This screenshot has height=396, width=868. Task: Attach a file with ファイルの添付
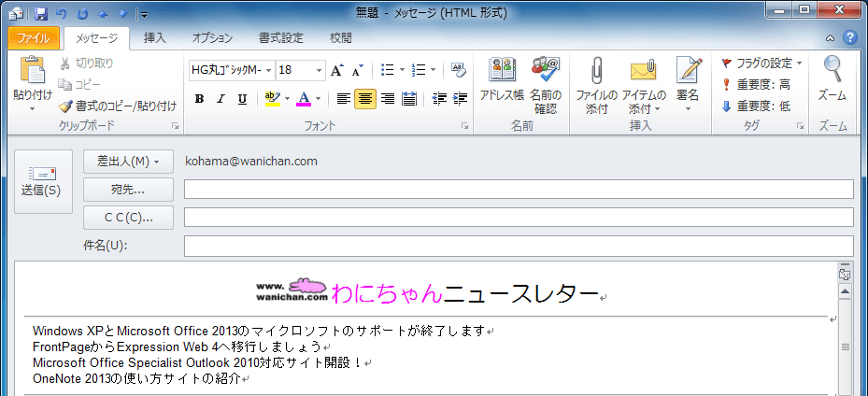596,84
